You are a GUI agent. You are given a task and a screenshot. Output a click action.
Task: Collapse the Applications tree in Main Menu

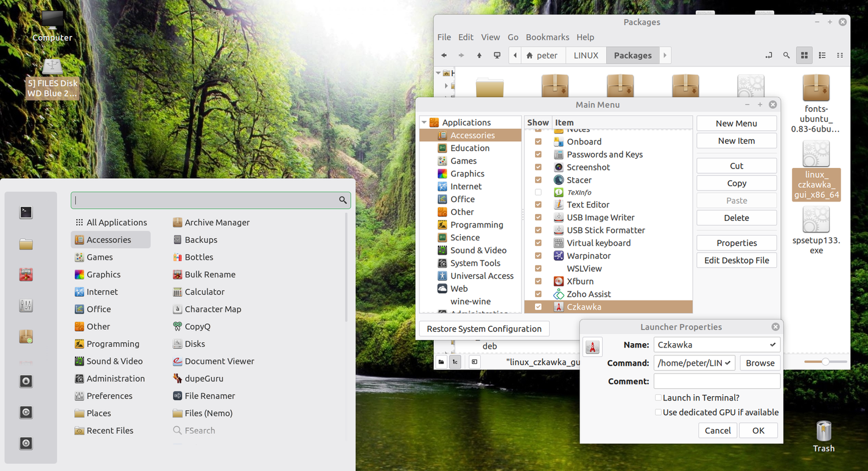pos(424,122)
